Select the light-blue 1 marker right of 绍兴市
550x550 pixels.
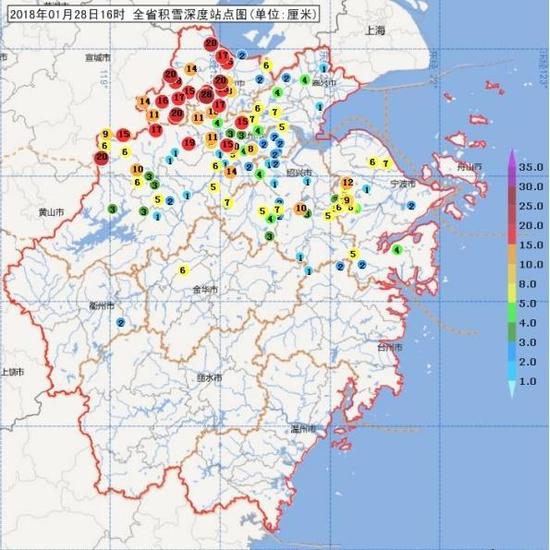tap(307, 182)
